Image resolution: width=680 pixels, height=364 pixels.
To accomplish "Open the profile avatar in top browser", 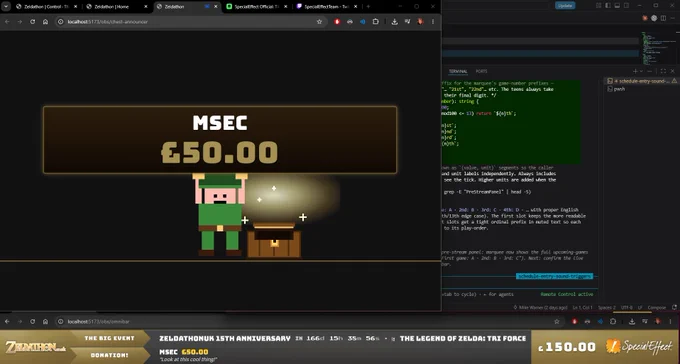I will (420, 22).
